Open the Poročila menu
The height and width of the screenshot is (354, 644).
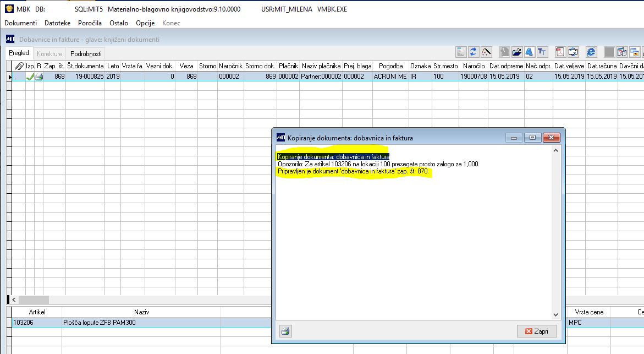click(90, 23)
